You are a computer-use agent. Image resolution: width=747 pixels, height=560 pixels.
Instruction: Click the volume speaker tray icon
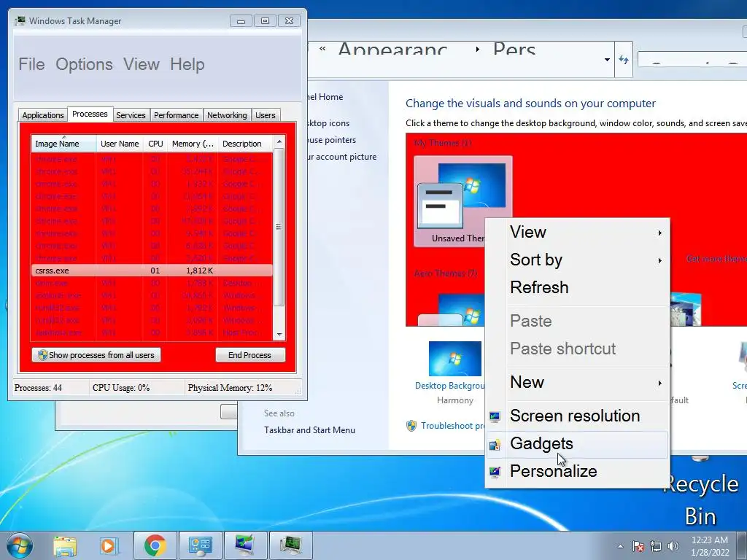pyautogui.click(x=673, y=546)
